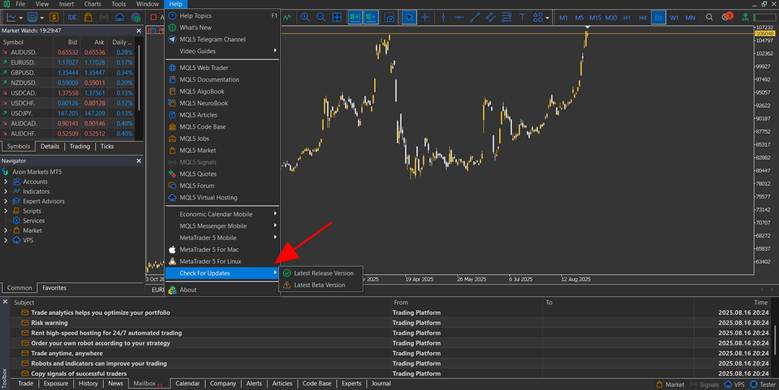Click mailbox list vertical scrollbar
The height and width of the screenshot is (390, 779).
(x=775, y=340)
